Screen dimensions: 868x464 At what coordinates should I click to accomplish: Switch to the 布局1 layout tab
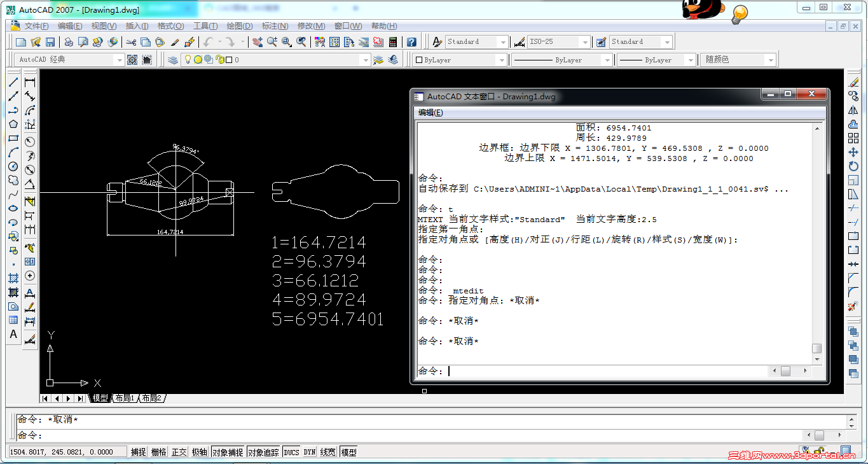click(x=124, y=398)
